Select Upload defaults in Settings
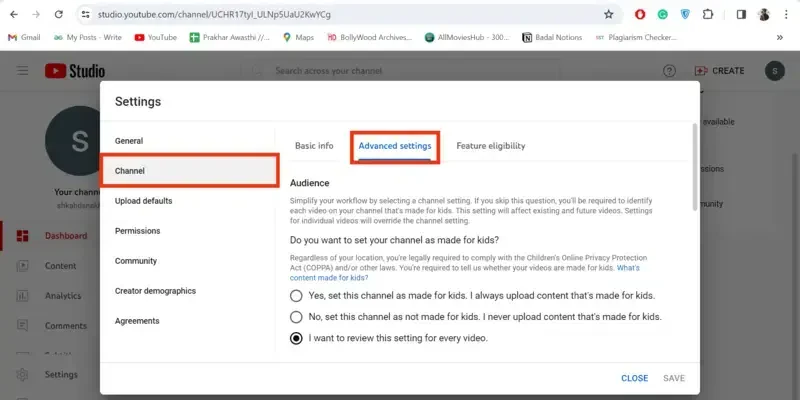 [x=187, y=201]
